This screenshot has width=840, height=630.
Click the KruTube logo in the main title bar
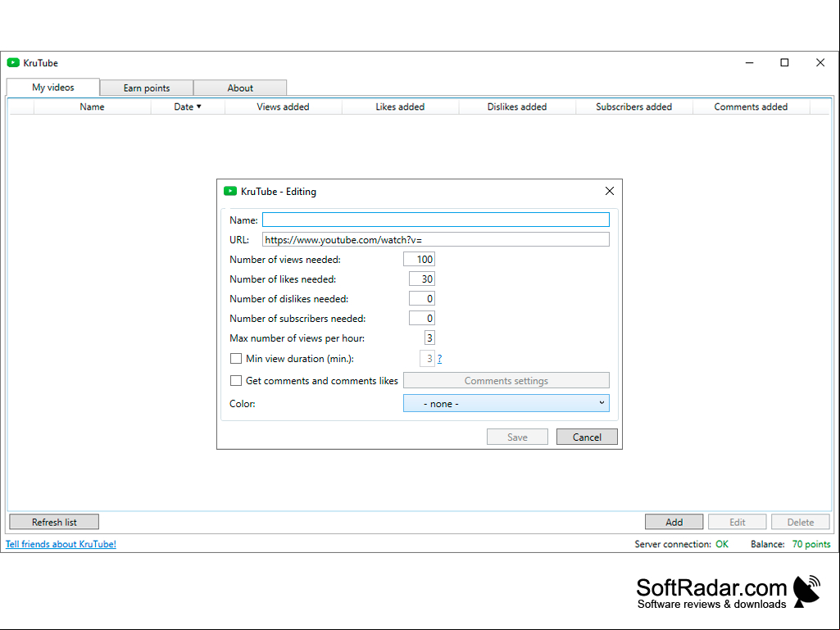13,63
